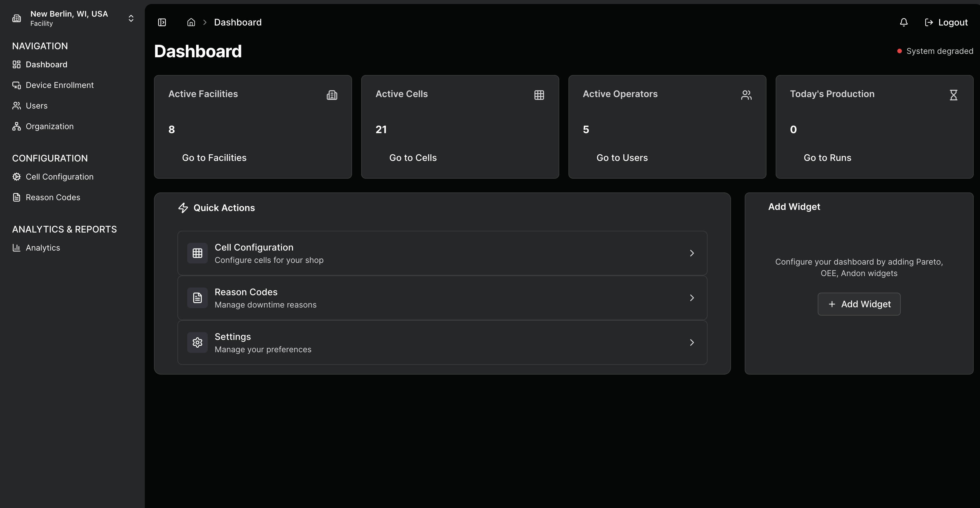Select Device Enrollment in sidebar

(x=59, y=85)
